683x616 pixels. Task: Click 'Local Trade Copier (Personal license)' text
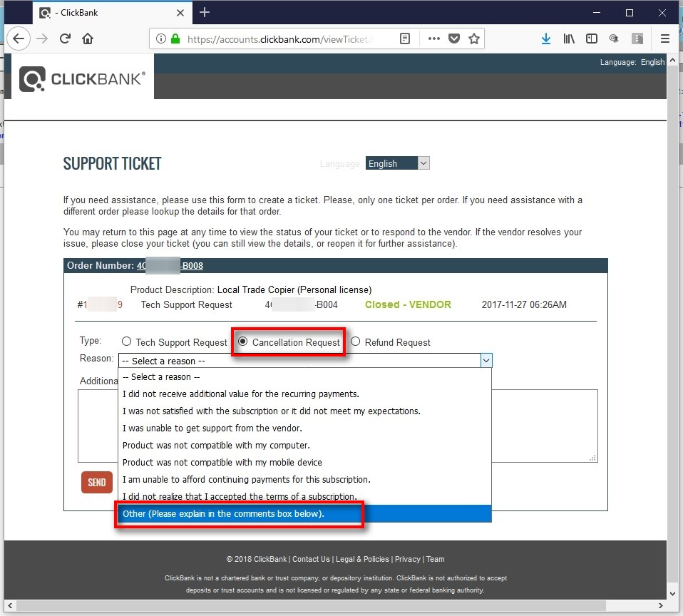(294, 289)
